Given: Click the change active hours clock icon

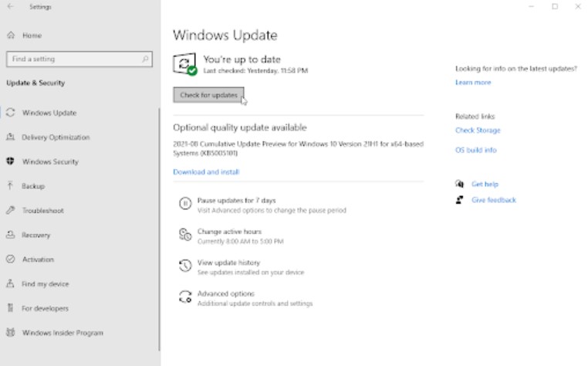Looking at the screenshot, I should point(185,235).
